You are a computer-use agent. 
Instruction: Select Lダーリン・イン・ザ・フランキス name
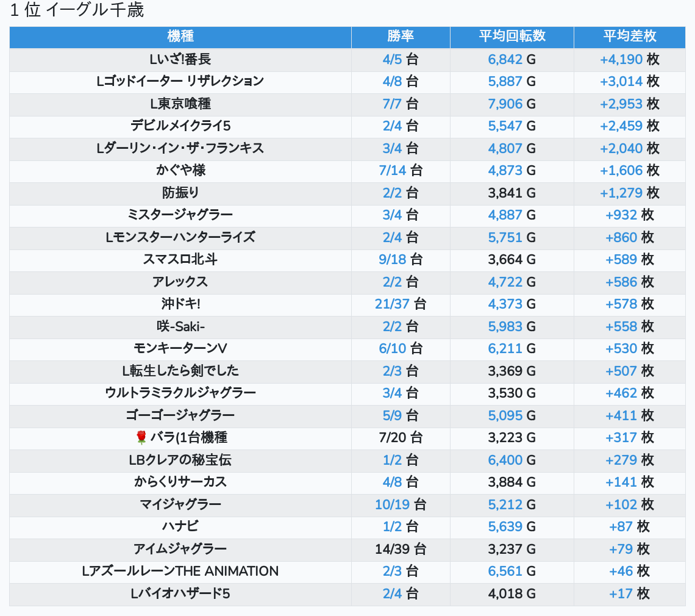tap(180, 148)
